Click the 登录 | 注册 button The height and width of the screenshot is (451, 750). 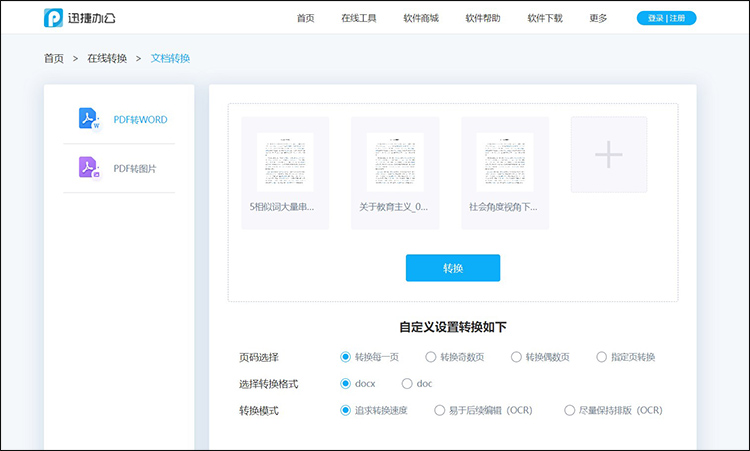666,18
